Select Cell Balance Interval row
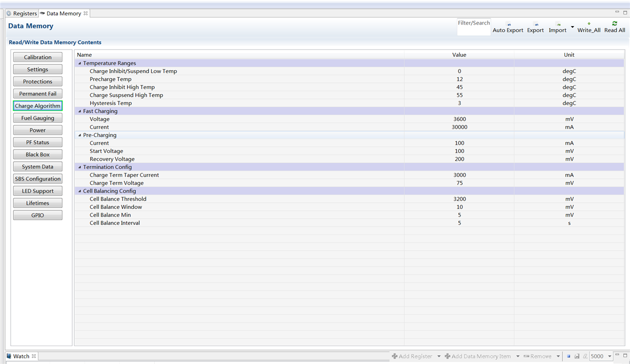This screenshot has width=630, height=364. point(349,223)
